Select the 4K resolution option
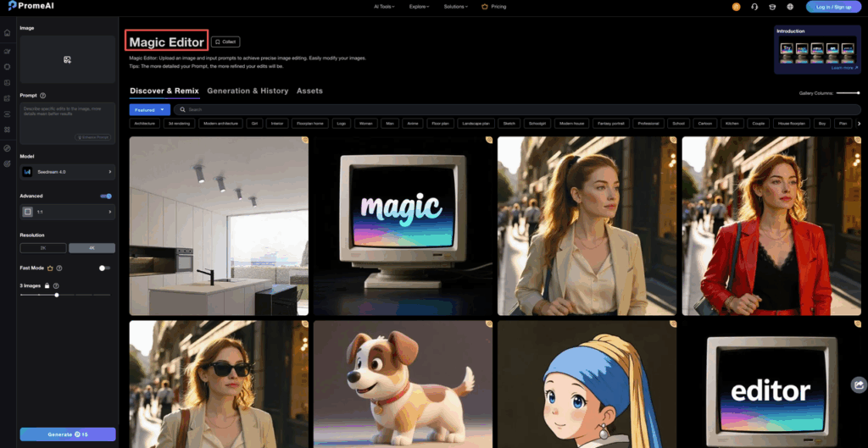 (92, 248)
